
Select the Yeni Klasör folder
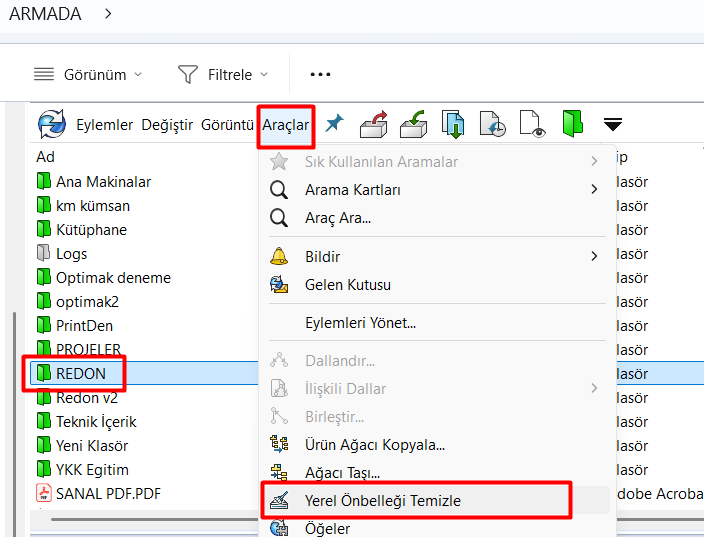pyautogui.click(x=92, y=446)
